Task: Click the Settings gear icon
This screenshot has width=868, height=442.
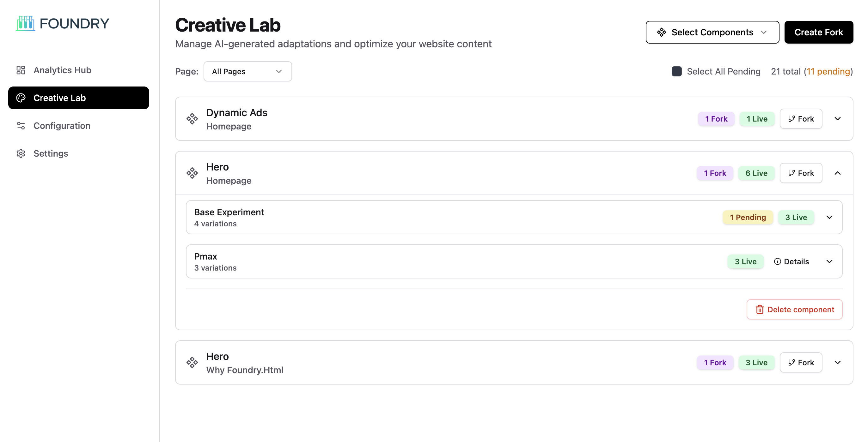Action: [x=21, y=153]
